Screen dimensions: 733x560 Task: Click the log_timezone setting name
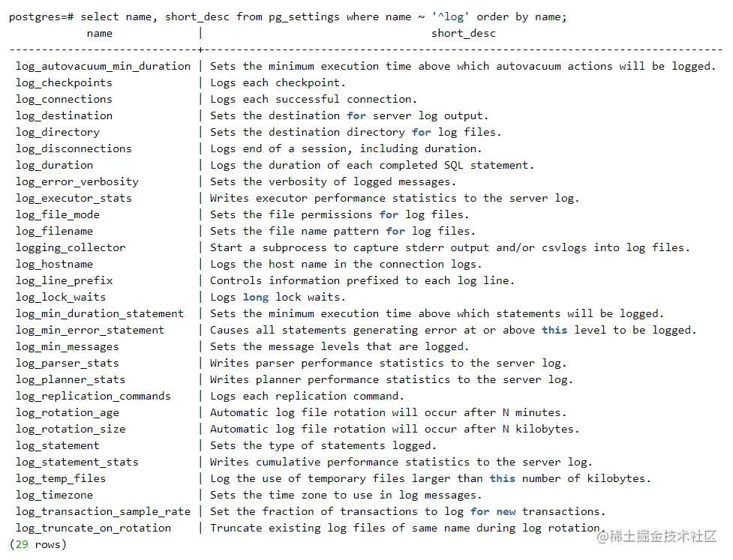point(54,495)
